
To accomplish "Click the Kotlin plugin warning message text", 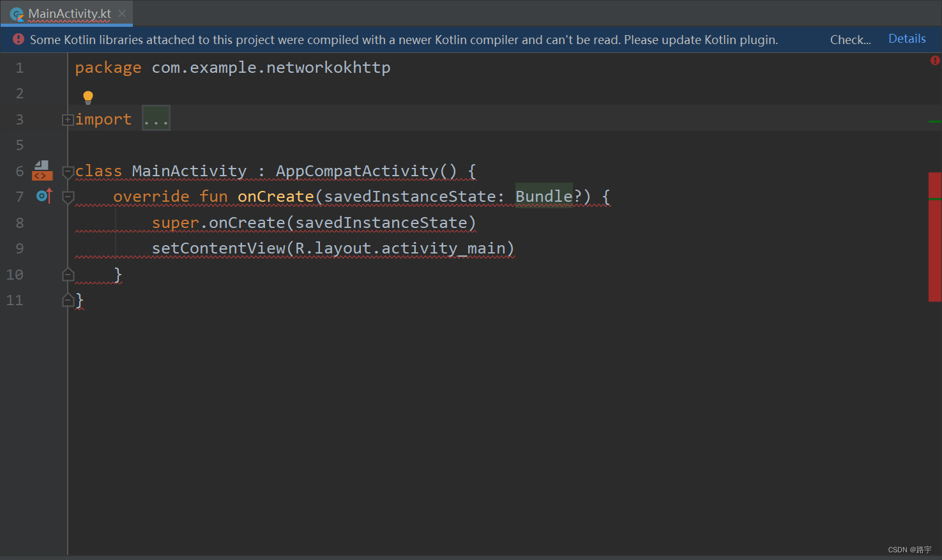I will pyautogui.click(x=404, y=40).
